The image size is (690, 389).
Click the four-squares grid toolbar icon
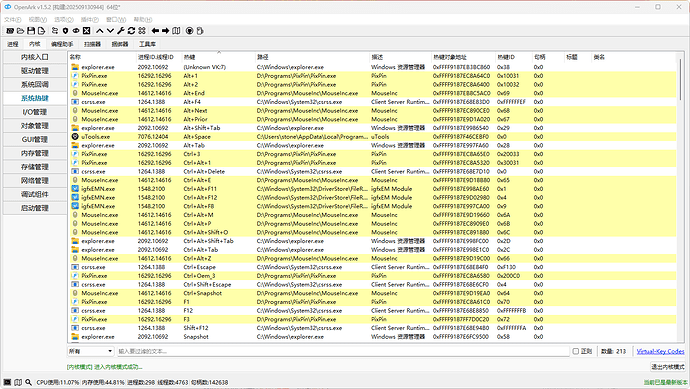(142, 31)
